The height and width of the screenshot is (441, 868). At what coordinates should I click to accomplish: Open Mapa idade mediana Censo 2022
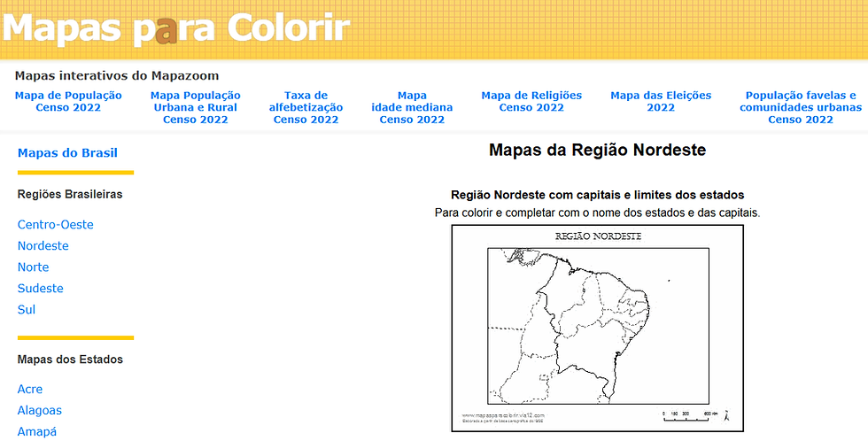412,107
